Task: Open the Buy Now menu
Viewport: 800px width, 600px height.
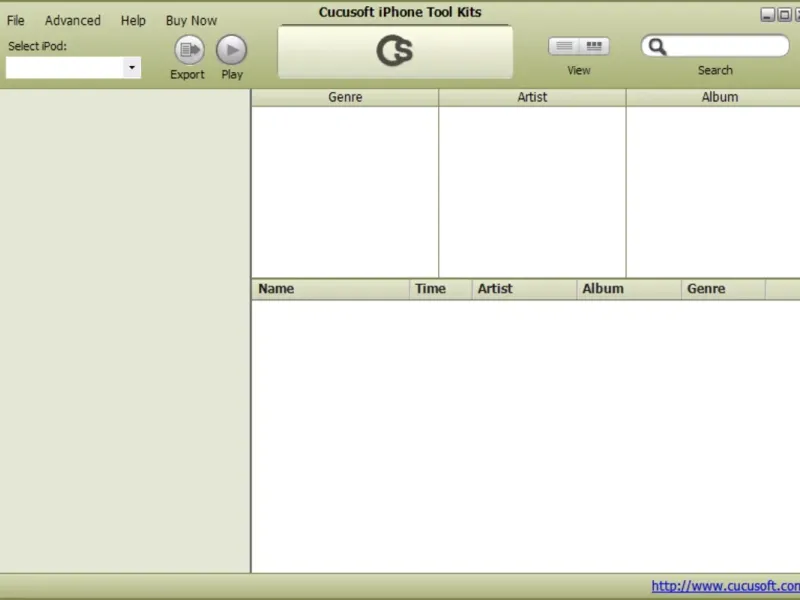Action: [191, 20]
